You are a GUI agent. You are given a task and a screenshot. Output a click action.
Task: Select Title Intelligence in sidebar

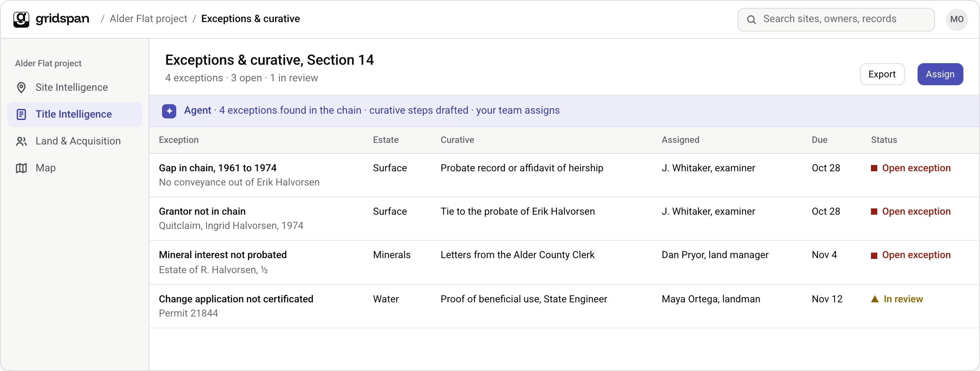point(75,114)
